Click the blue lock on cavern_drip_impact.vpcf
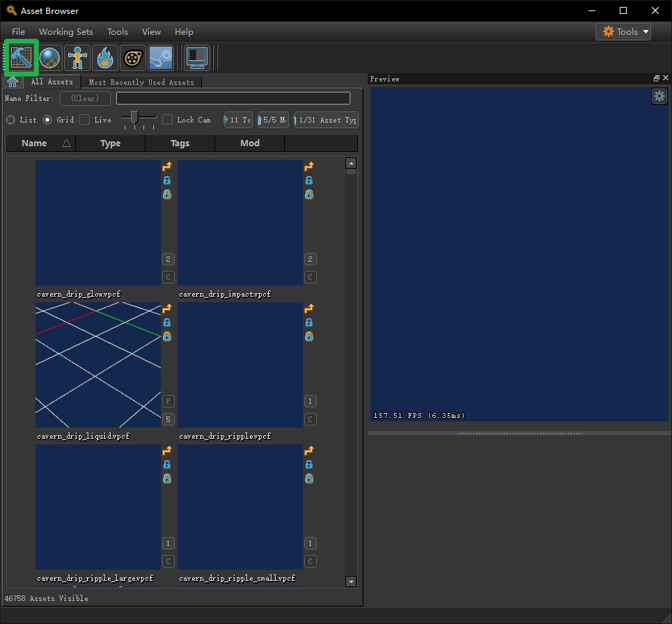The image size is (672, 624). 309,180
